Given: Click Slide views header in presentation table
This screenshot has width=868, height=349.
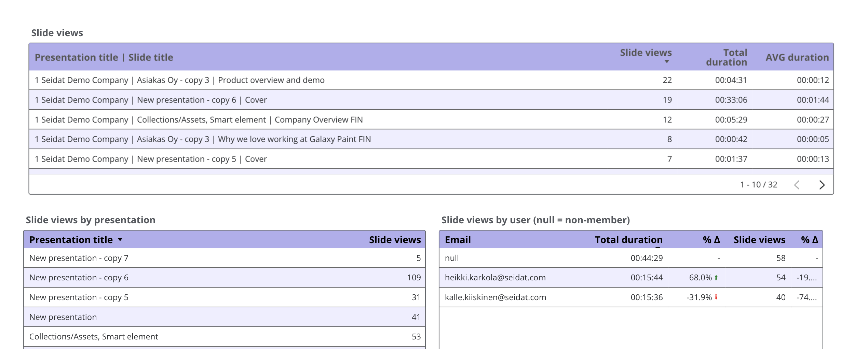Looking at the screenshot, I should (395, 240).
